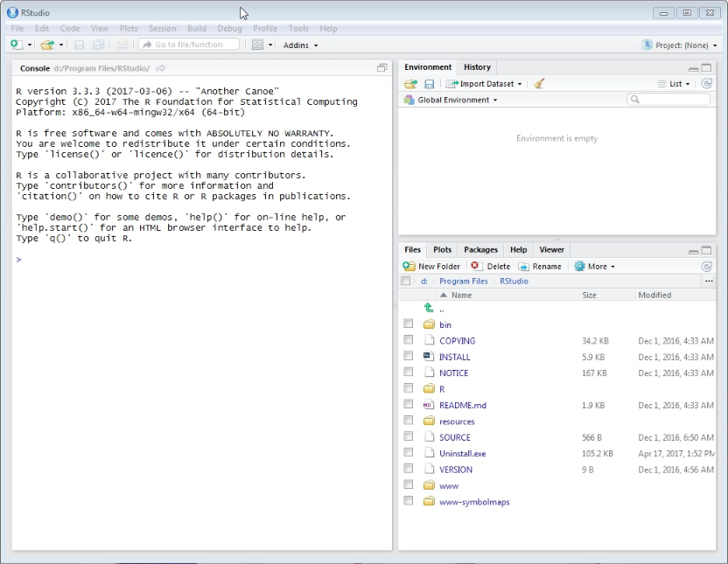Switch to the Viewer tab
Screen dimensions: 728x564
pos(551,249)
